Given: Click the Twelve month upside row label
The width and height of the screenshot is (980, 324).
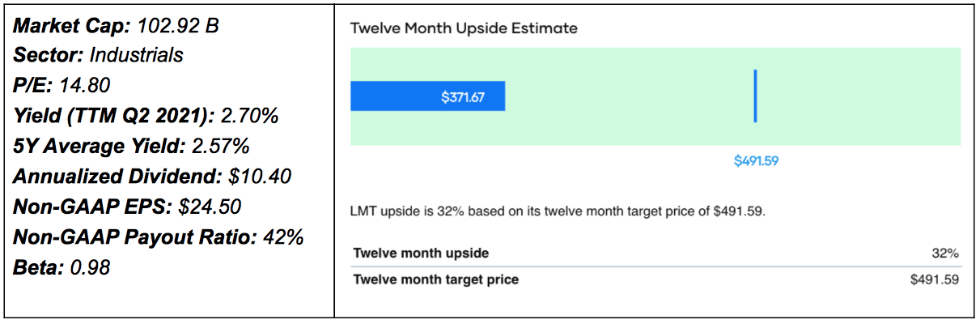Looking at the screenshot, I should click(421, 253).
